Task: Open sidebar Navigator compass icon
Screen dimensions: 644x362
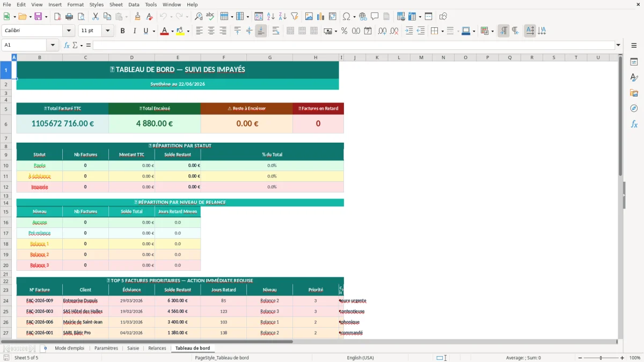Action: coord(634,108)
